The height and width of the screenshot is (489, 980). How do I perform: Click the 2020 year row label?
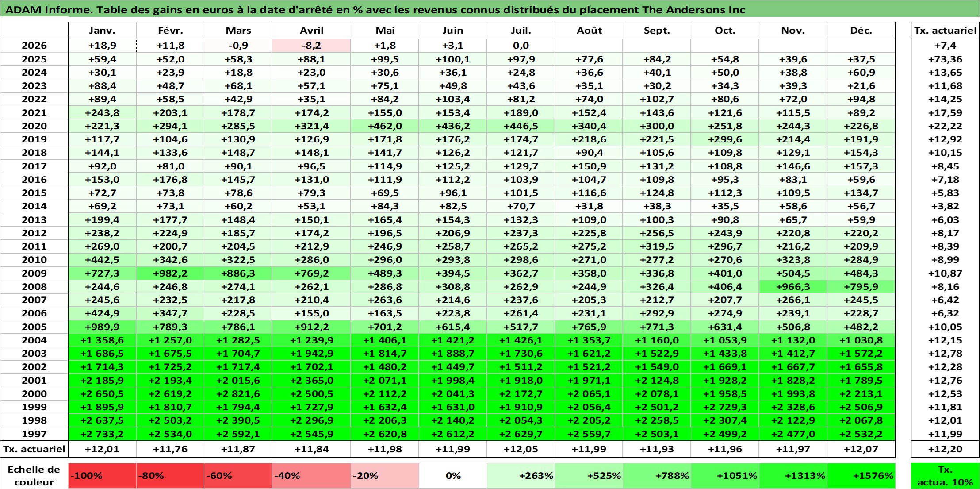tap(34, 126)
